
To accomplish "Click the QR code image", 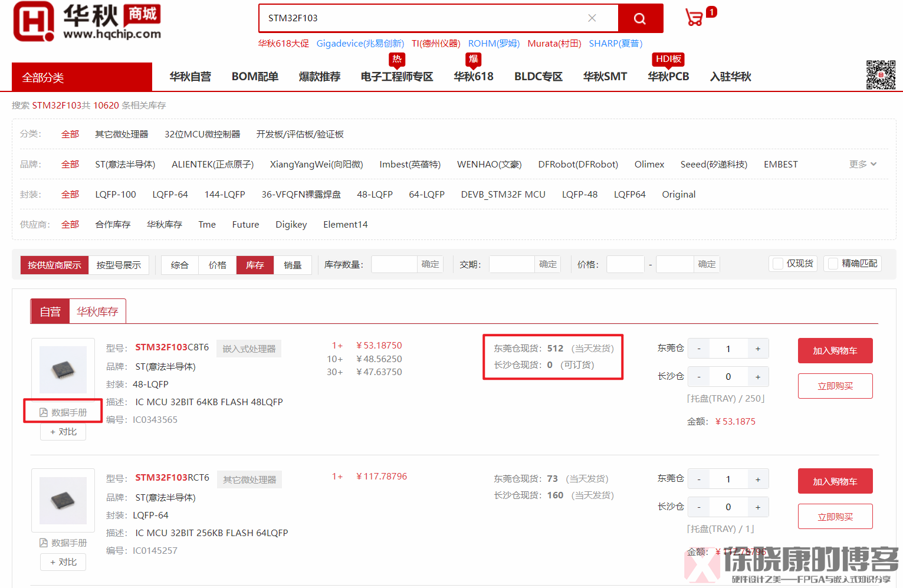I will click(881, 75).
